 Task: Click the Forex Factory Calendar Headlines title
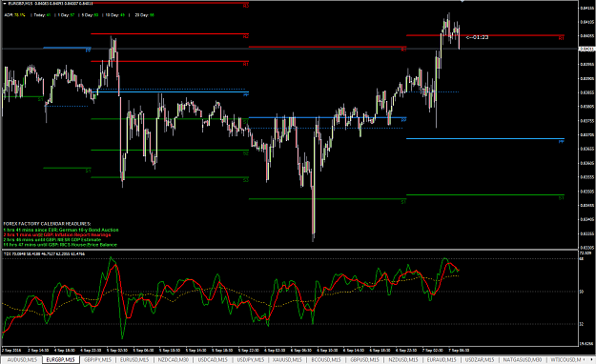[x=47, y=224]
